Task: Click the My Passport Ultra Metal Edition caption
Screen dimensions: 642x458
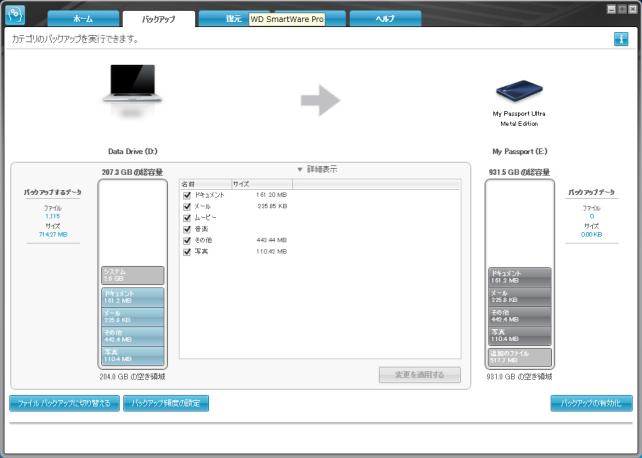Action: 519,119
